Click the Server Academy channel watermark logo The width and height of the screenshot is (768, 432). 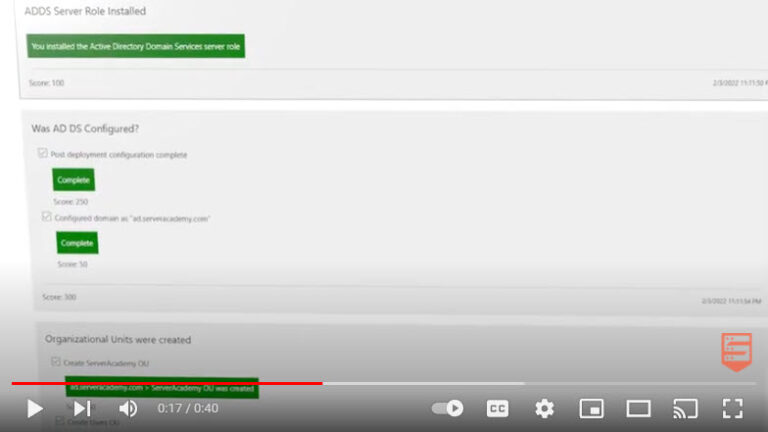tap(736, 352)
